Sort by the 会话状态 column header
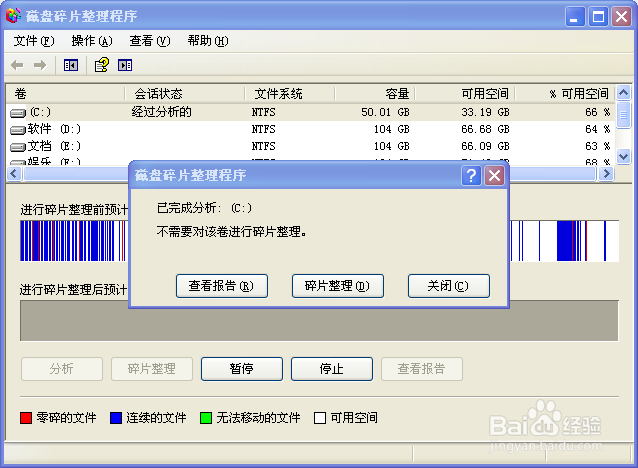Viewport: 638px width, 468px height. (x=184, y=94)
